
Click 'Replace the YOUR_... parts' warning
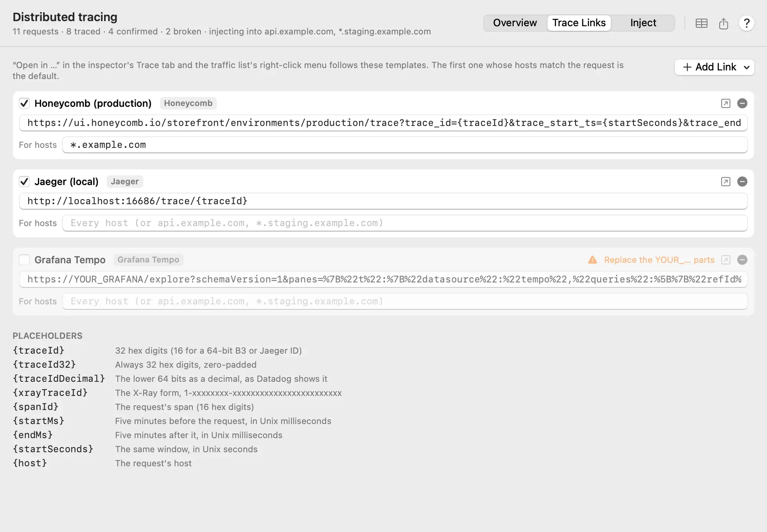click(659, 260)
